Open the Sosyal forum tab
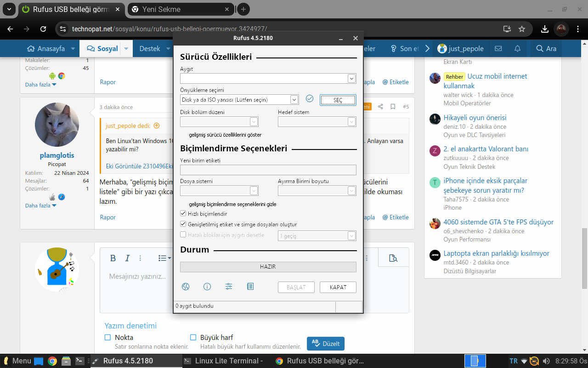 click(x=102, y=48)
